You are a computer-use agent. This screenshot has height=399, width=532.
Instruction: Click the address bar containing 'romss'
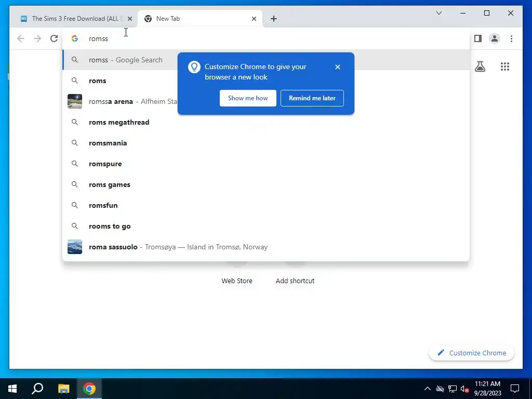266,38
